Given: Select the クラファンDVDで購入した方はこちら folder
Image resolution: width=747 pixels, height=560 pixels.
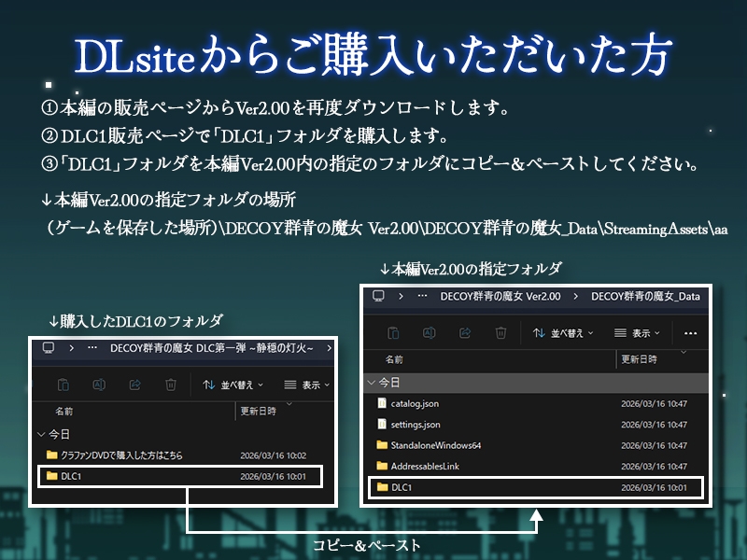Looking at the screenshot, I should (121, 455).
